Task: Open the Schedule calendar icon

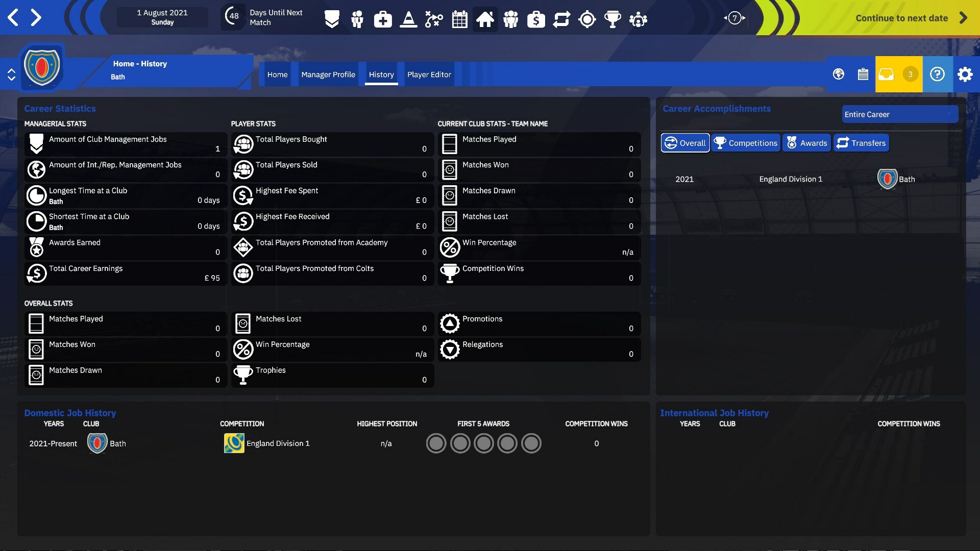Action: click(x=459, y=19)
